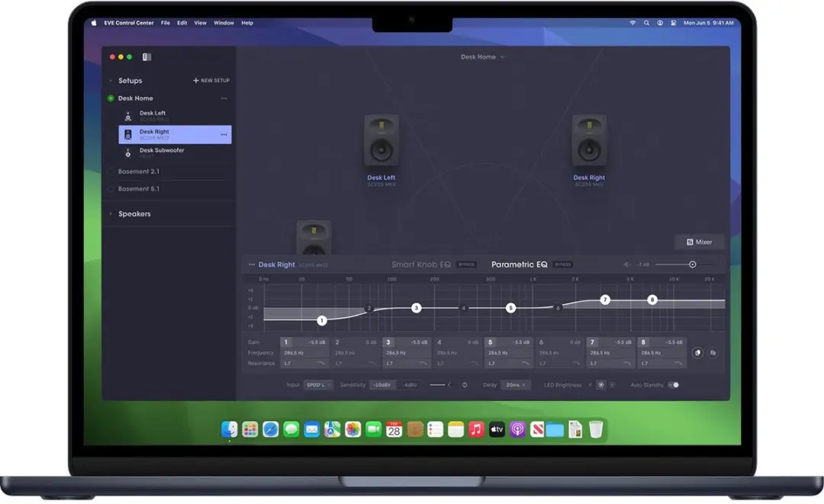Toggle Smart Knob EQ bypass
The image size is (824, 504).
pyautogui.click(x=466, y=265)
